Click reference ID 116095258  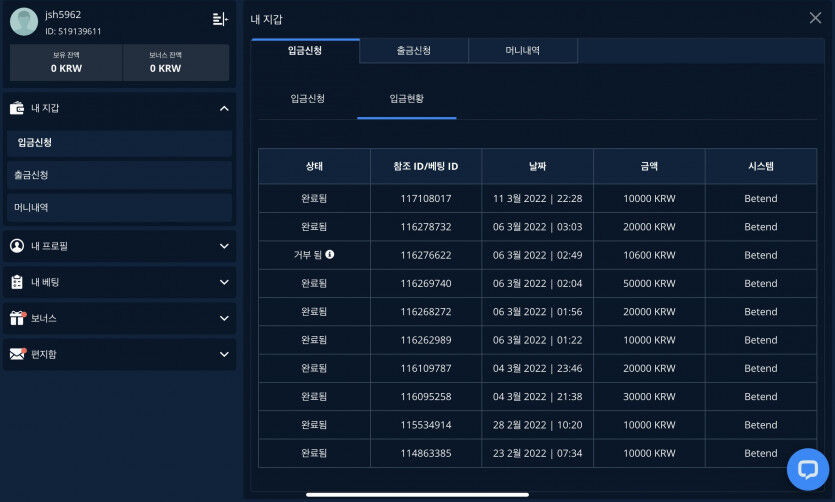(426, 397)
